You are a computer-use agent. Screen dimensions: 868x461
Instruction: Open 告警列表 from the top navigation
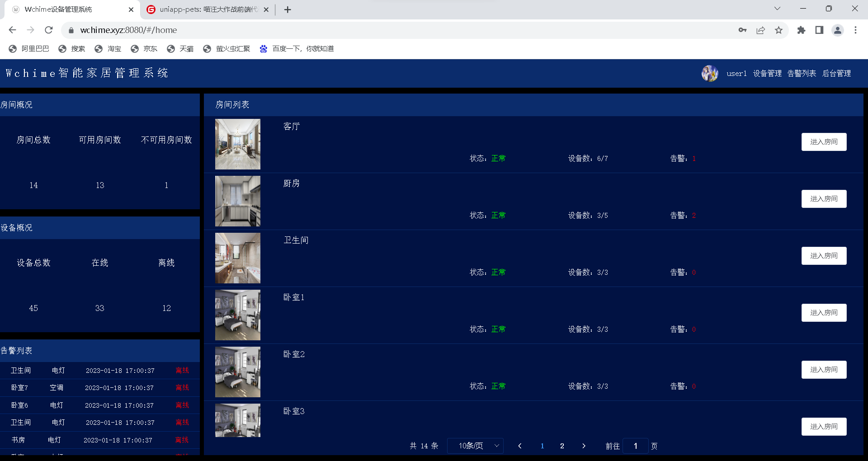click(802, 74)
